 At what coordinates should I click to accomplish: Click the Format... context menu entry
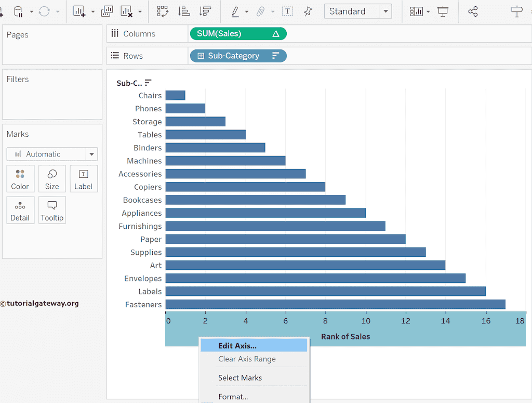[x=233, y=397]
